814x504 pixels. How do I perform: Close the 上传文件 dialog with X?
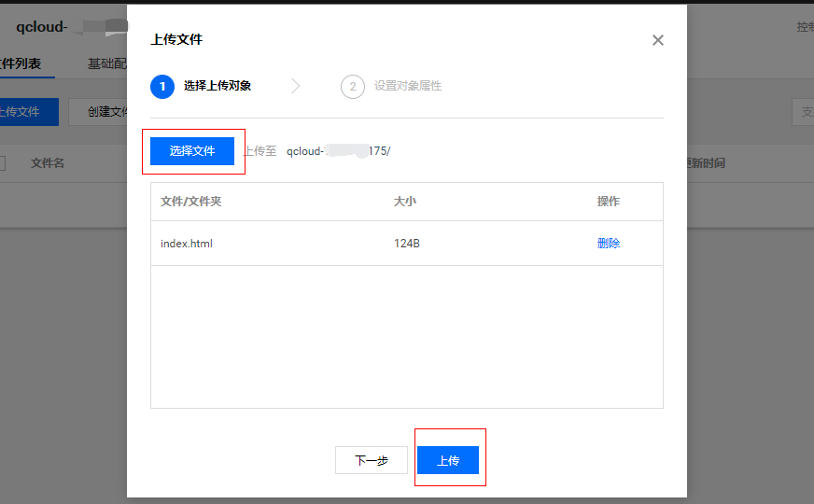tap(658, 40)
